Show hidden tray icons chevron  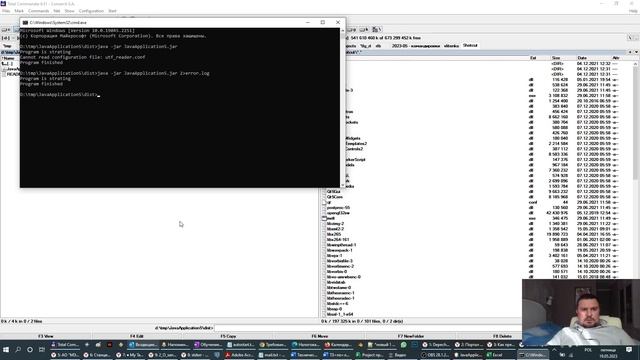click(x=554, y=350)
